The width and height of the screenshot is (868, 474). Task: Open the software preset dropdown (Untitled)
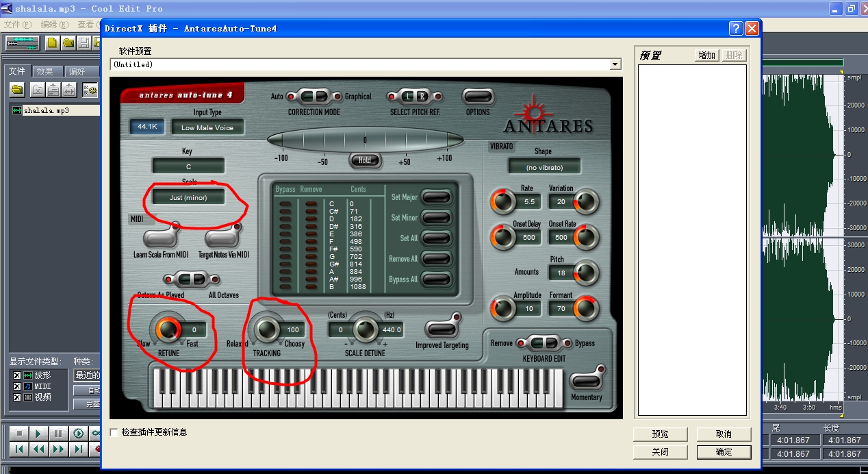pos(615,64)
